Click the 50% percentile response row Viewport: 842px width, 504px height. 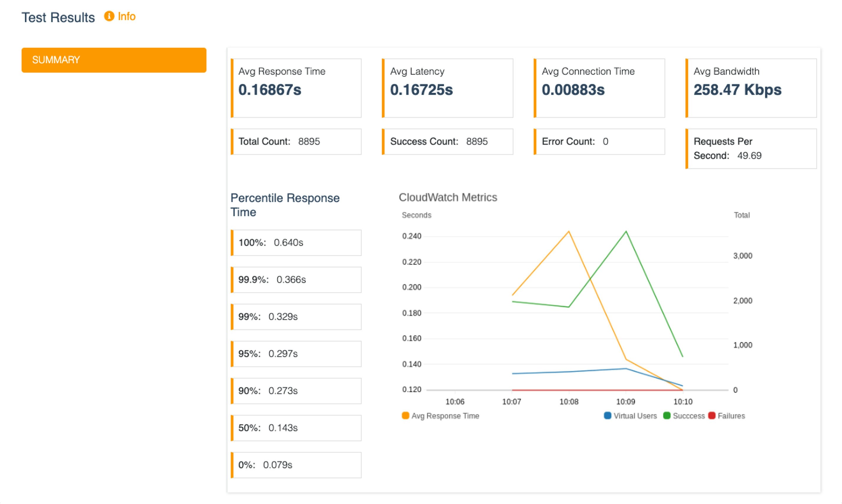click(296, 428)
